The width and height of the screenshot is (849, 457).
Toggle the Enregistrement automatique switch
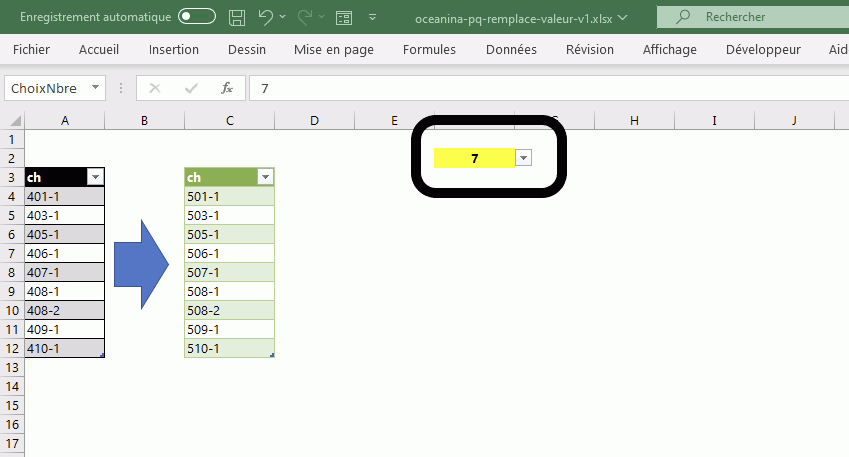196,17
